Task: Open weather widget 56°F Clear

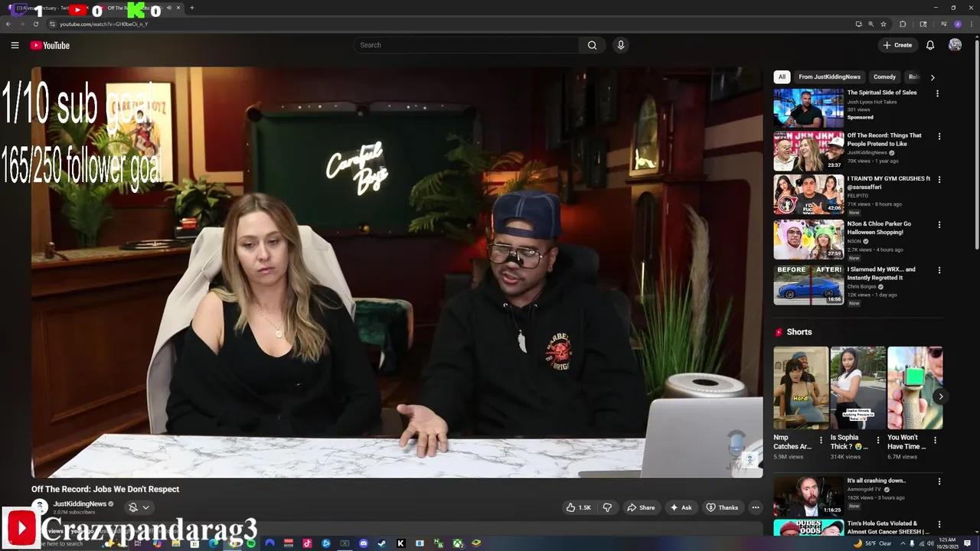Action: pos(873,543)
